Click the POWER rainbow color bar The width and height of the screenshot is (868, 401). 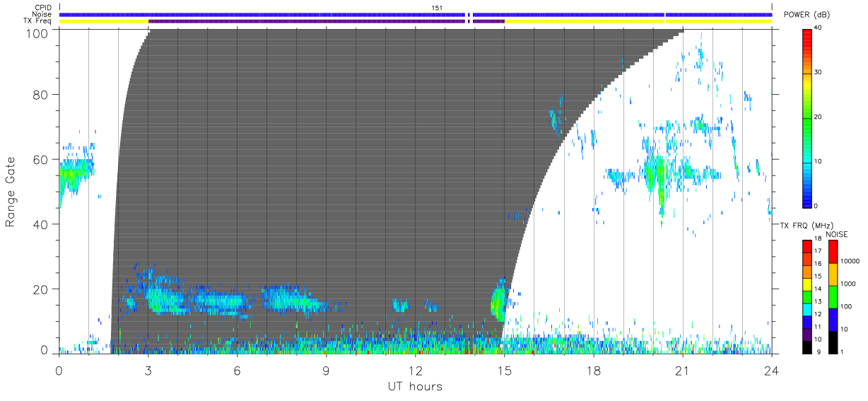tap(807, 117)
